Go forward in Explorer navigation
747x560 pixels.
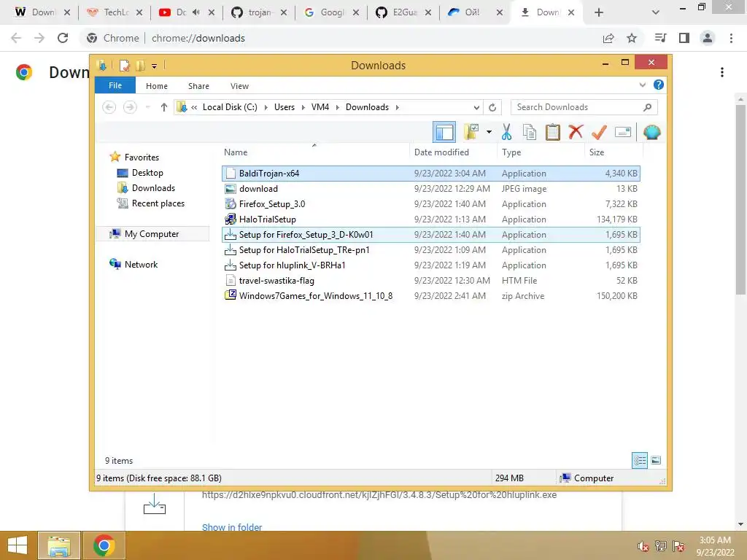(x=130, y=107)
